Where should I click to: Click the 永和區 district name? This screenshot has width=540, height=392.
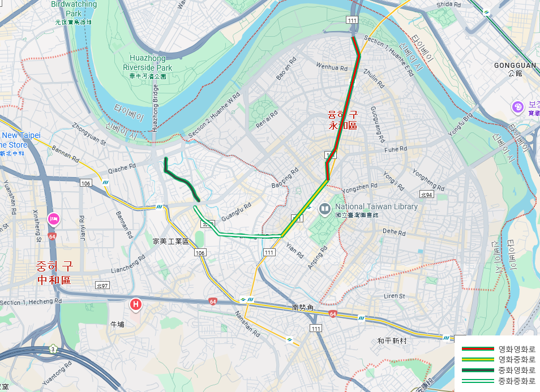click(x=342, y=125)
